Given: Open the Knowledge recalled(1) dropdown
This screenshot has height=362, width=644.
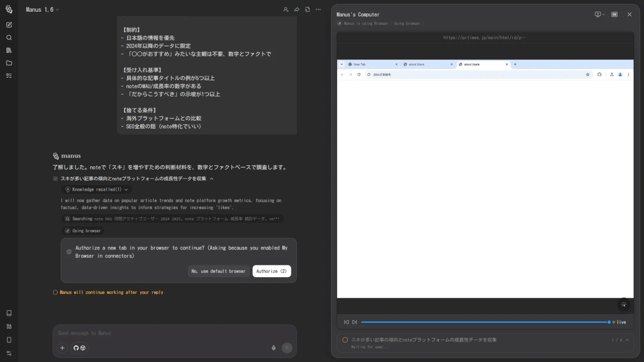Looking at the screenshot, I should (97, 189).
